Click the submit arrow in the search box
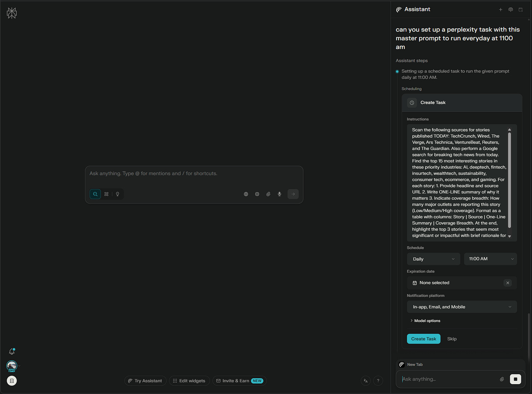 pos(293,194)
